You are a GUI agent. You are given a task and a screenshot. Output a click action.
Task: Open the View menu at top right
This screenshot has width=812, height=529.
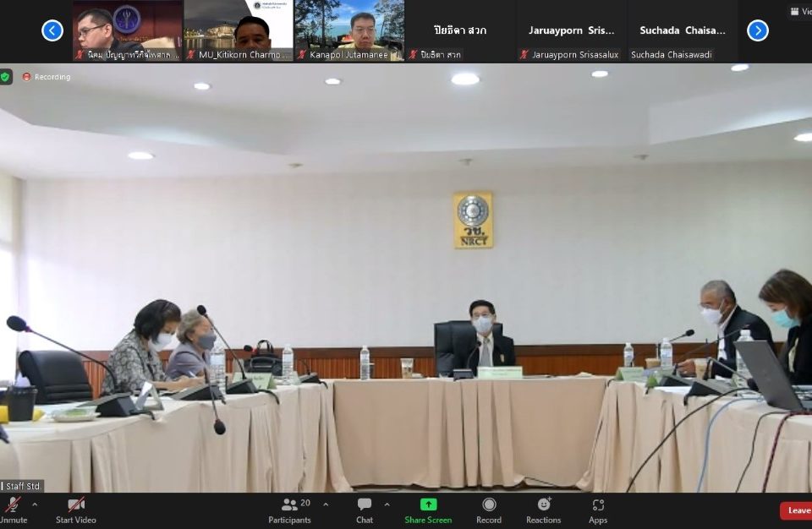[x=799, y=12]
